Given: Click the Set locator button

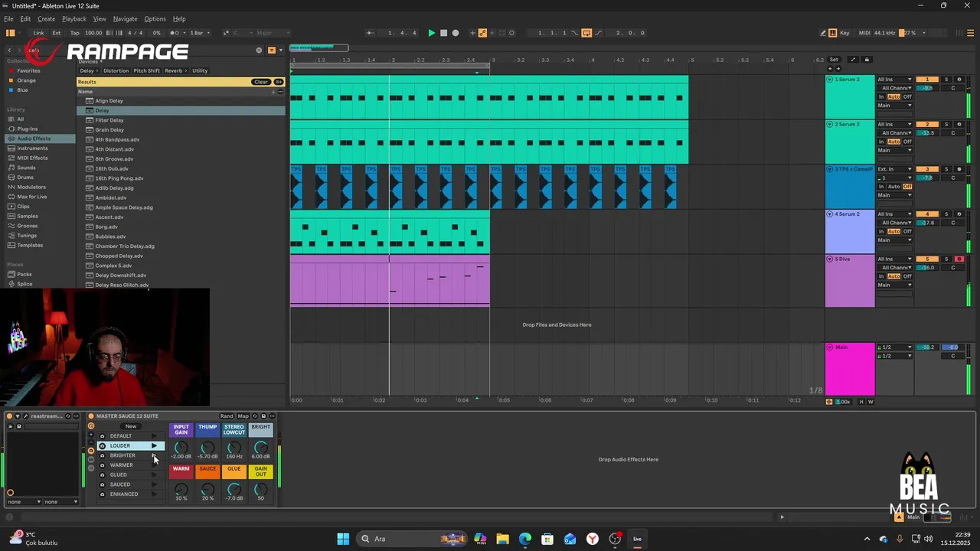Looking at the screenshot, I should point(834,60).
